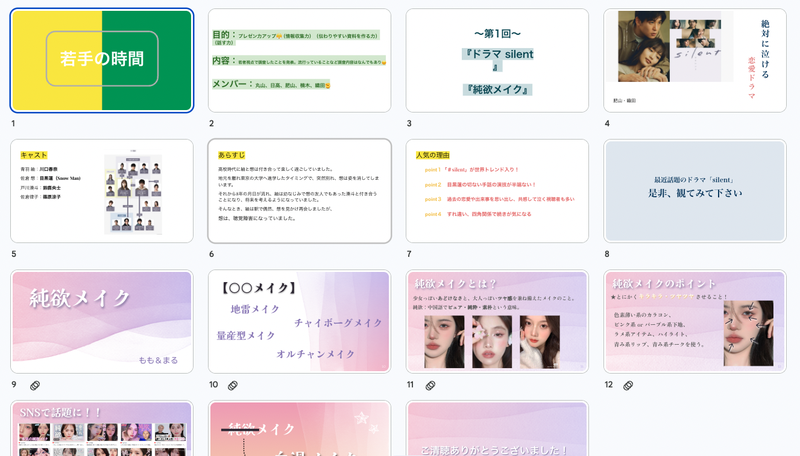Select slide 14 with crossed-out 純欲メイク
Viewport: 800px width, 456px height.
click(299, 428)
